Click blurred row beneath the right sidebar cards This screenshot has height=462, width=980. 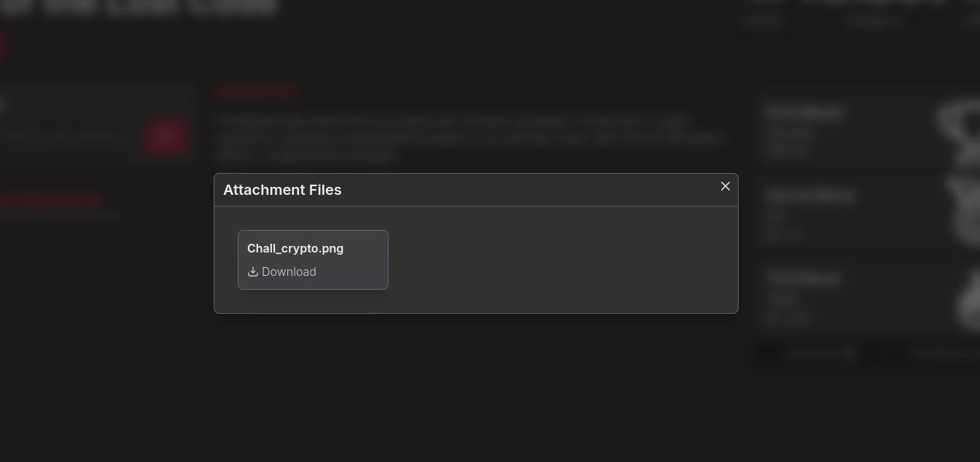(x=868, y=354)
